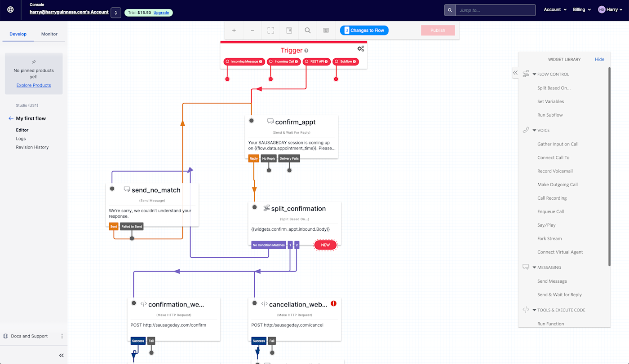The image size is (629, 364).
Task: Select the send_no_match widget title
Action: [x=156, y=190]
